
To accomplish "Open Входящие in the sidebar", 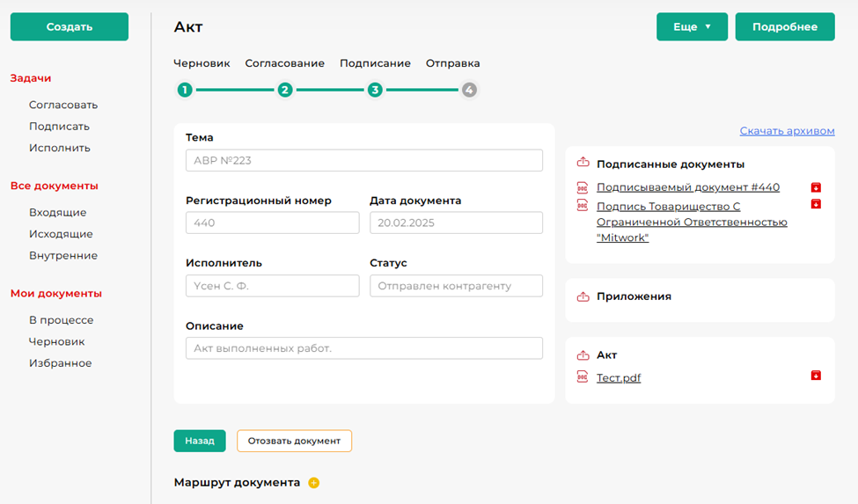I will [x=57, y=213].
